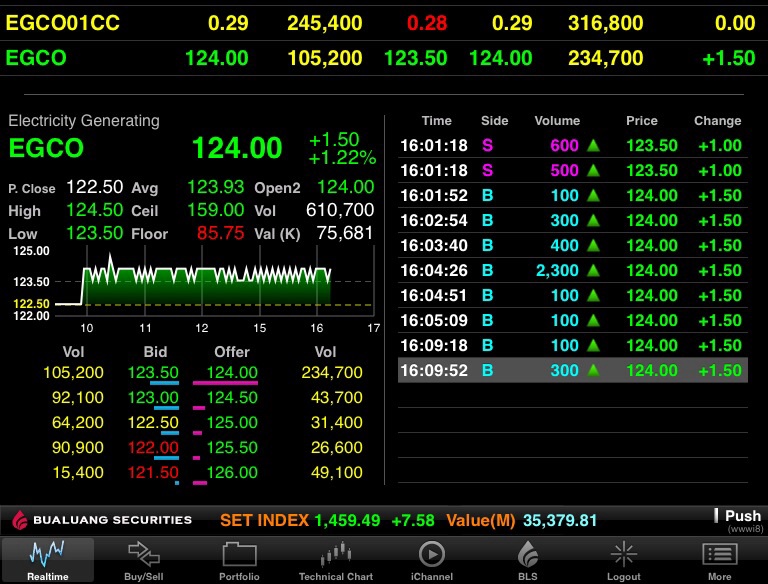Tap the Bualuang Securities flame logo
This screenshot has height=584, width=768.
point(20,520)
